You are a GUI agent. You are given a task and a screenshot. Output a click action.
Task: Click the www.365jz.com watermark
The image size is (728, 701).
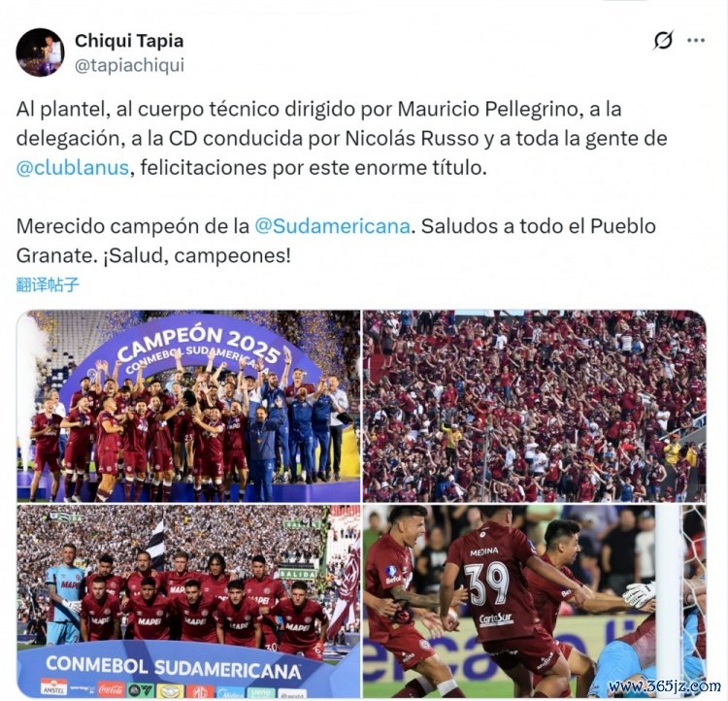coord(665,686)
